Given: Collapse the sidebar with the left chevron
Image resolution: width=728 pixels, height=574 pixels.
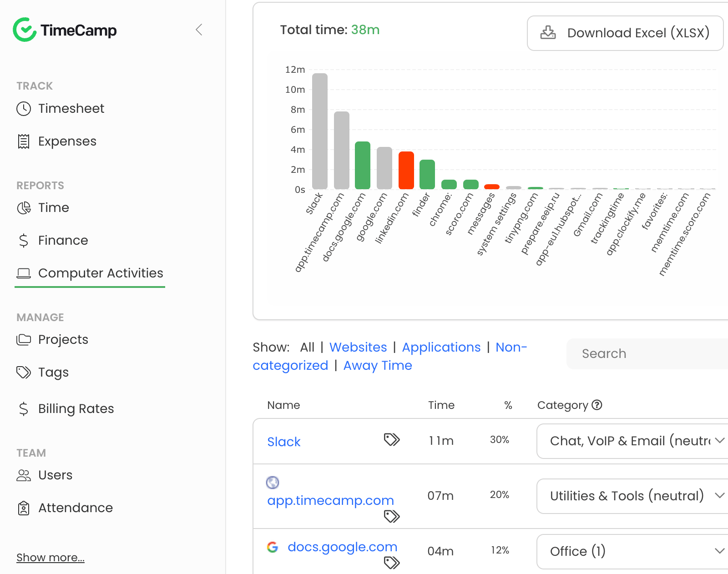Looking at the screenshot, I should pyautogui.click(x=199, y=30).
